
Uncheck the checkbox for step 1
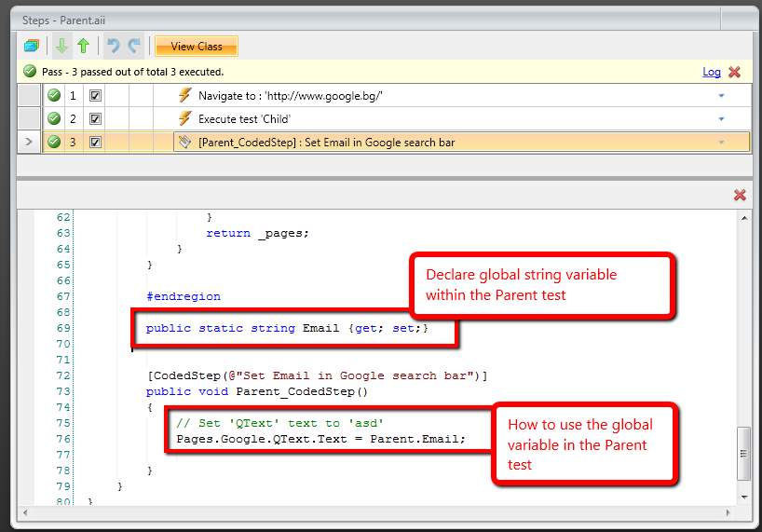tap(95, 96)
